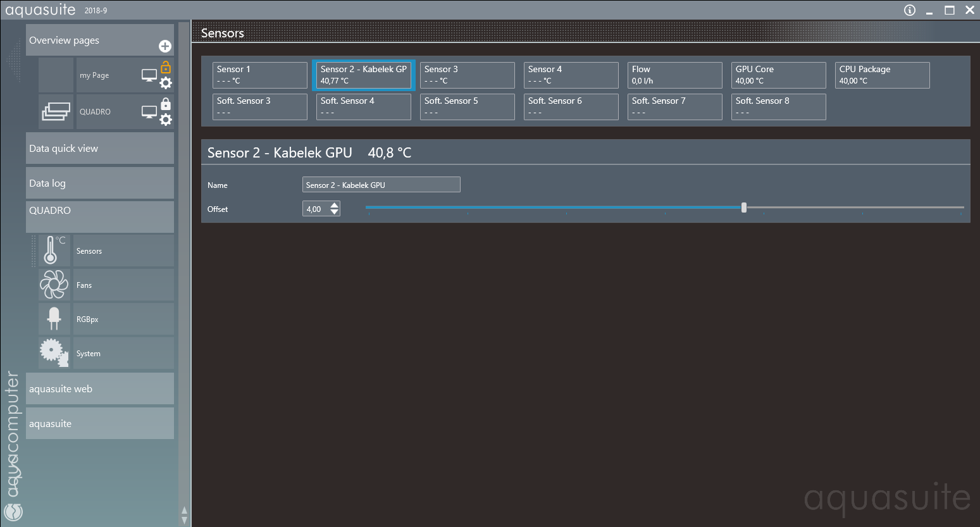Select the Flow sensor tile
The image size is (980, 527).
(x=674, y=75)
